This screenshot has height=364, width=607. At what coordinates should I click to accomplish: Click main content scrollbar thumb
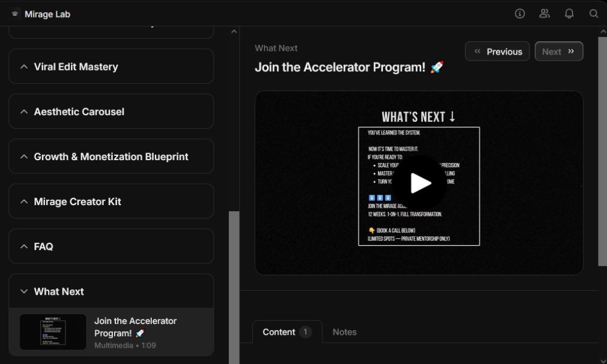coord(603,151)
